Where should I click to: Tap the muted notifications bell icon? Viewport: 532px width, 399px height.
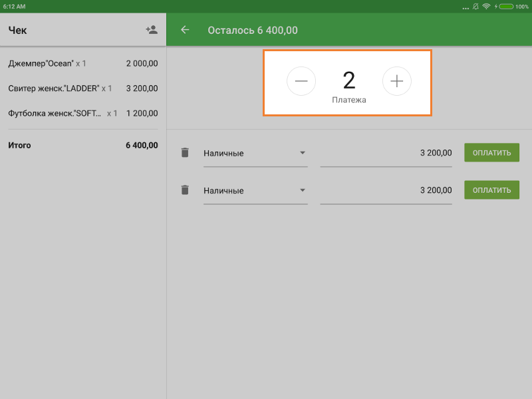(475, 7)
